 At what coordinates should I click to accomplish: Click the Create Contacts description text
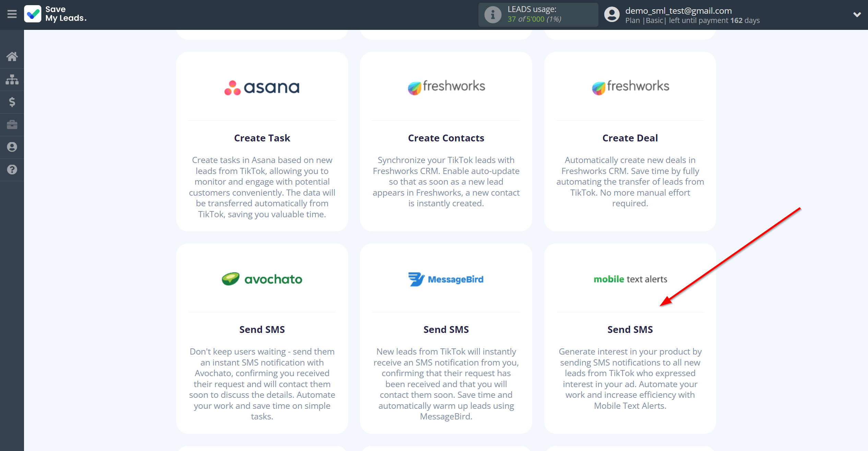coord(446,182)
